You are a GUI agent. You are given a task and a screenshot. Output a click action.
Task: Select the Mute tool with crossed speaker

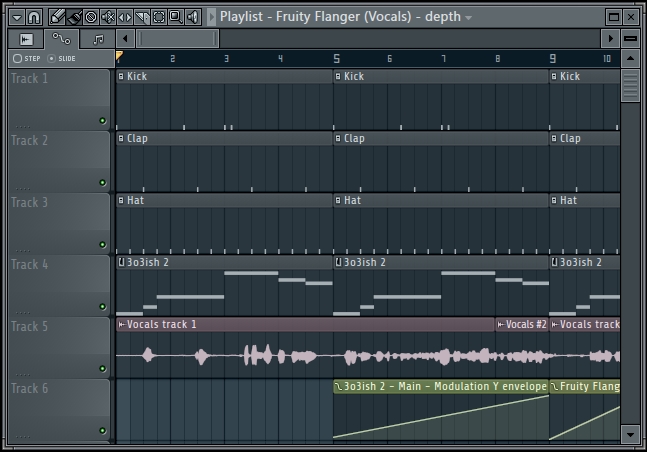pos(108,17)
